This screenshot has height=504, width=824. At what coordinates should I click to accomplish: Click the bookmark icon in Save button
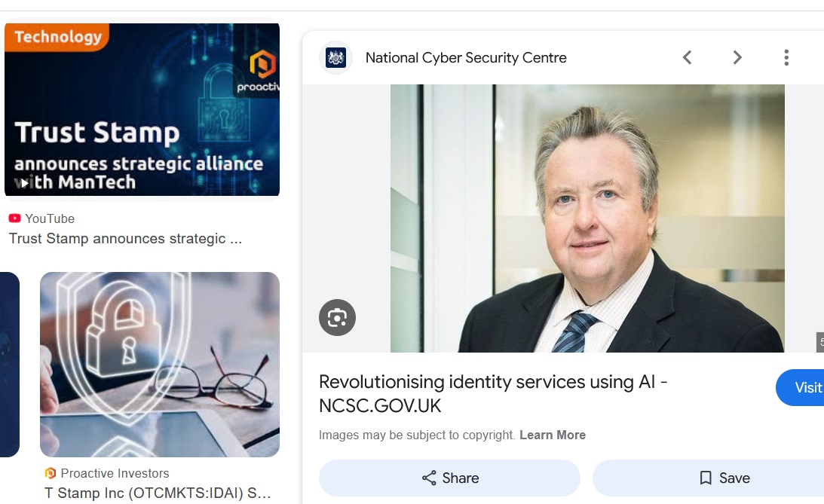705,478
